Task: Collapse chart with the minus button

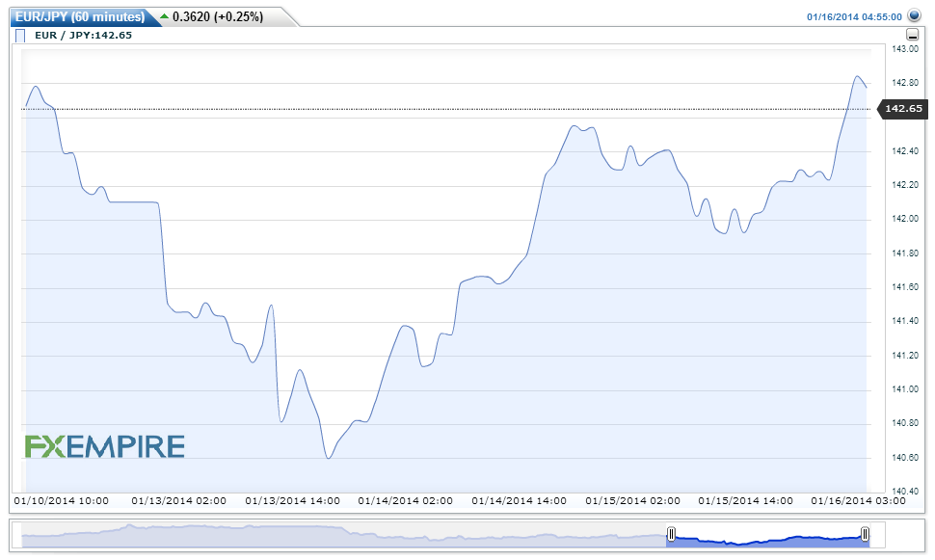Action: [912, 35]
